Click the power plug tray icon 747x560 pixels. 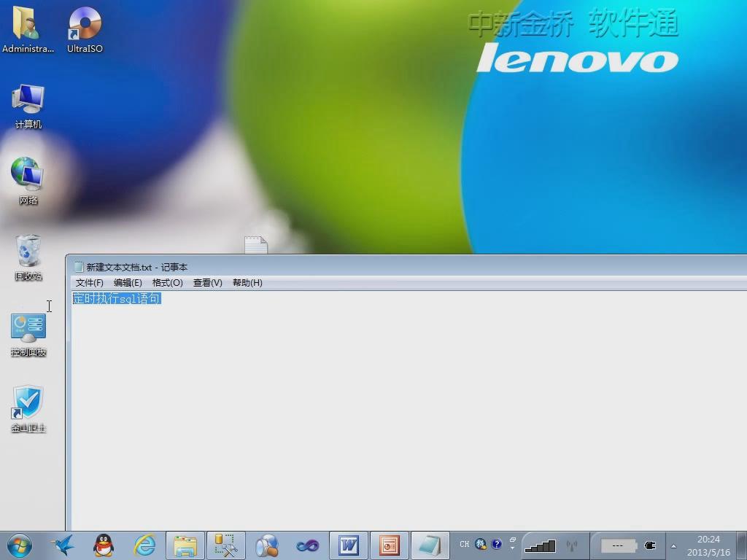click(650, 545)
